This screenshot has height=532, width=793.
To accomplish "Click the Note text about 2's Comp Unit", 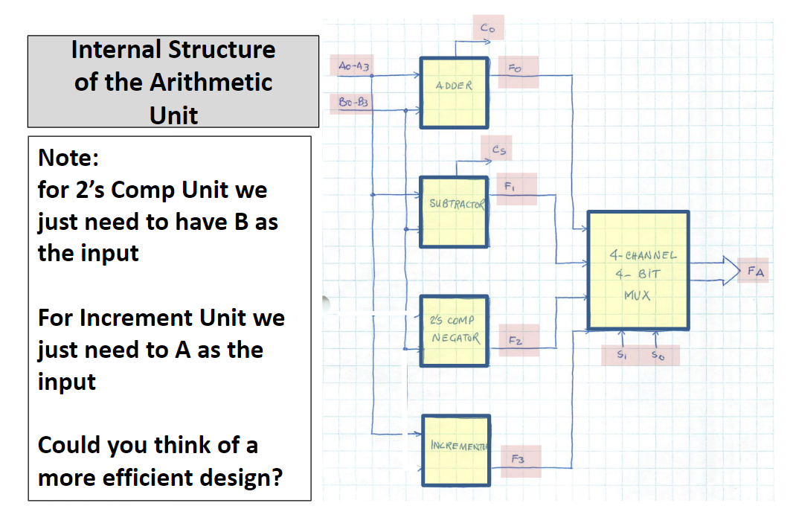I will (x=158, y=221).
